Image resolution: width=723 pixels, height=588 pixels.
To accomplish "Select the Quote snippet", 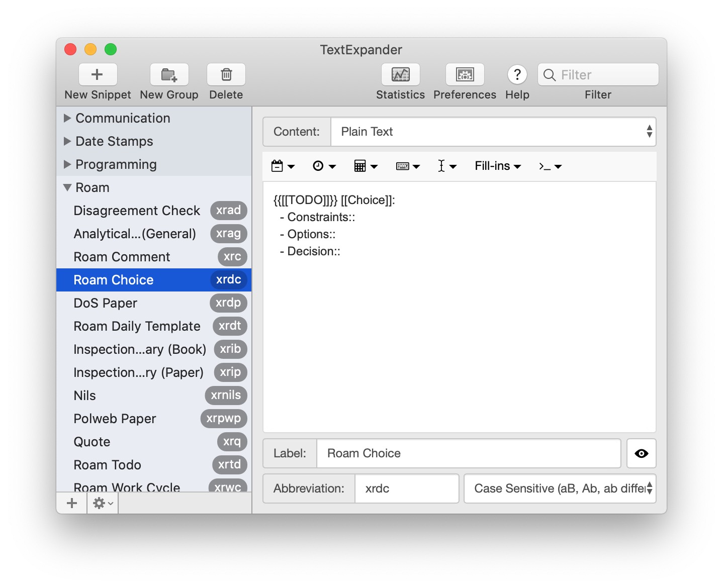I will tap(154, 442).
